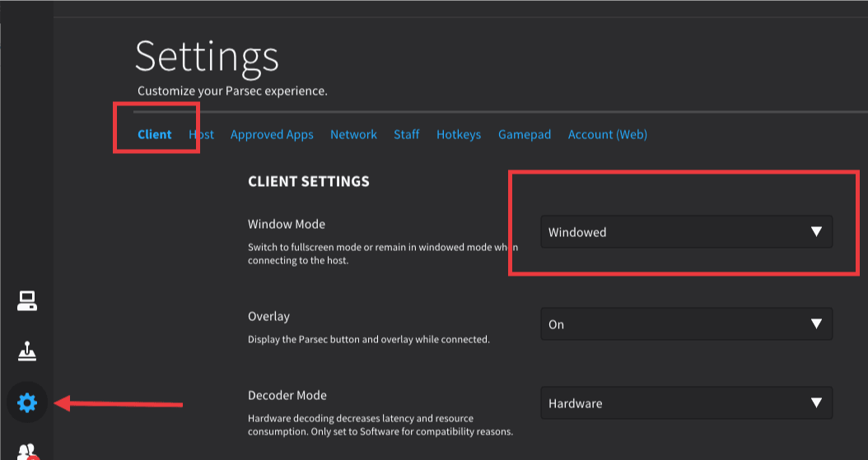The width and height of the screenshot is (868, 460).
Task: Click the Settings page title
Action: [x=207, y=57]
